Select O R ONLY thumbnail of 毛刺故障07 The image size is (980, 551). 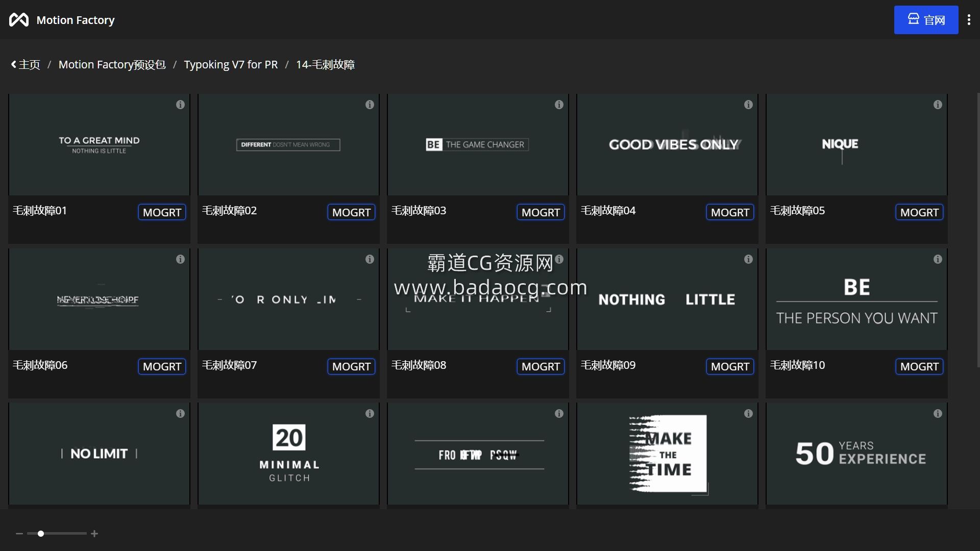click(288, 299)
